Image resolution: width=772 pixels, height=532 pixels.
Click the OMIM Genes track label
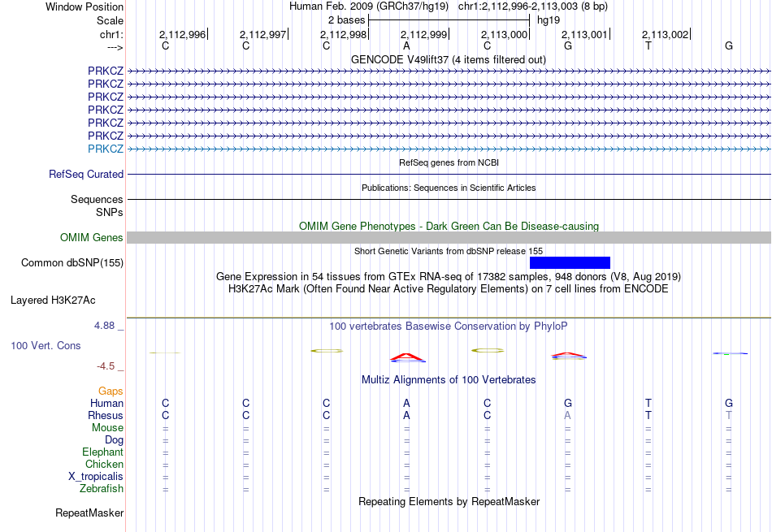coord(92,238)
